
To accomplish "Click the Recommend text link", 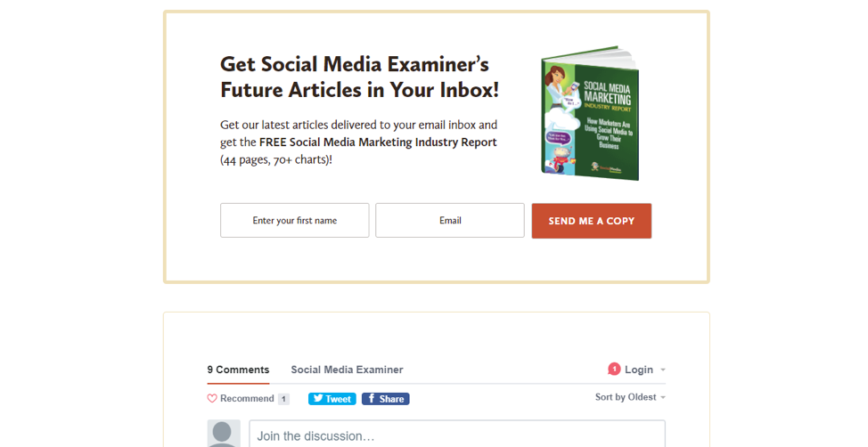I will point(247,399).
